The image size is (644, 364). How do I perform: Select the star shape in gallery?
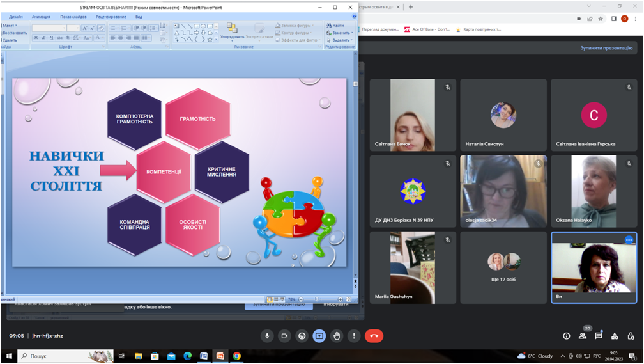(210, 40)
